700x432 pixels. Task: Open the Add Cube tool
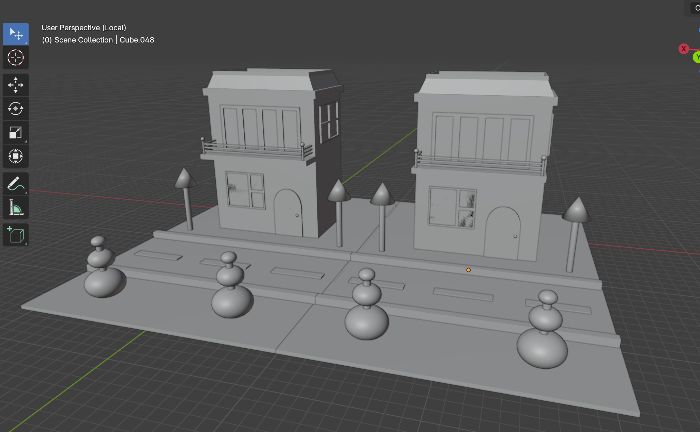click(16, 234)
